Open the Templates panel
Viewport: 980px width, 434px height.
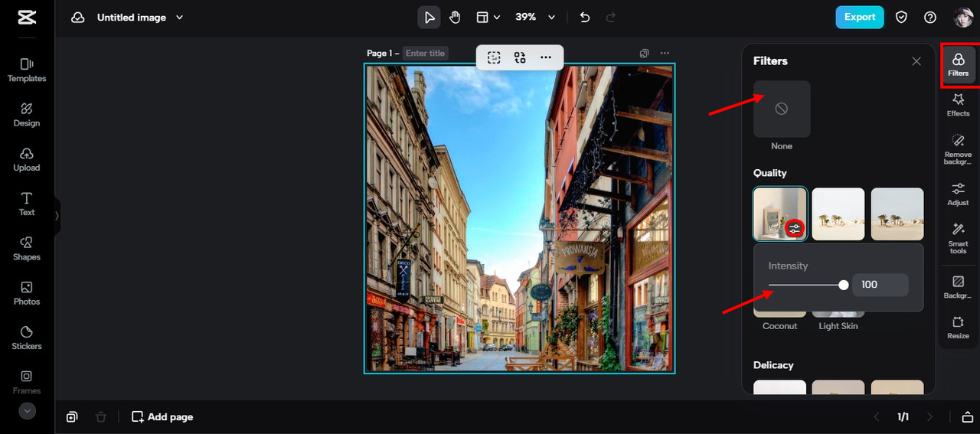27,70
